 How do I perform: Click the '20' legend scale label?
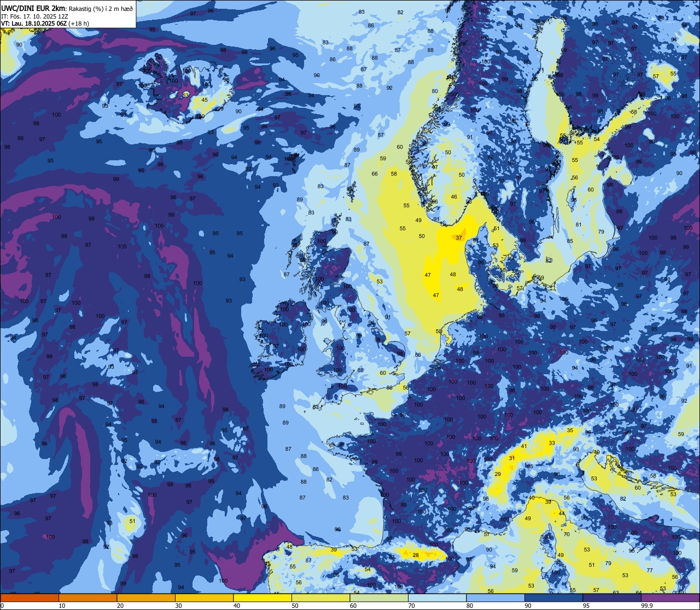point(120,606)
